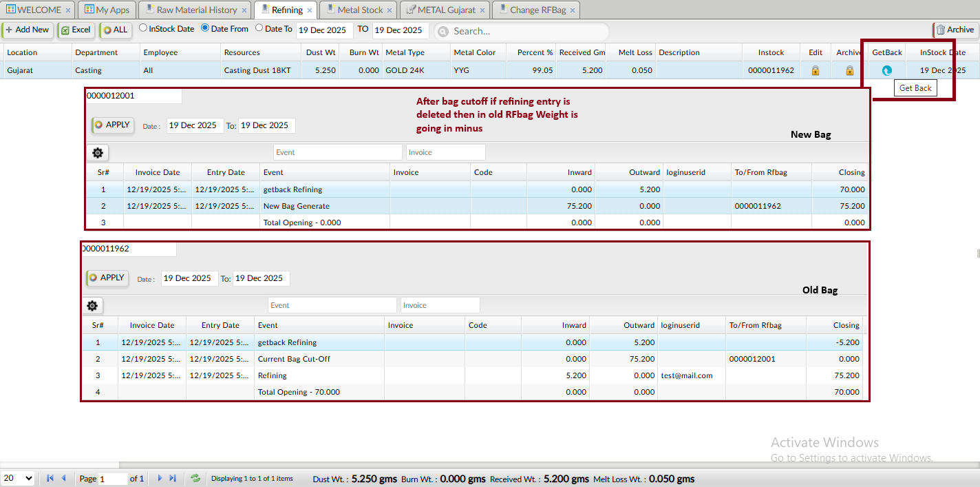Click the lock icon in the Edit column
Image resolution: width=980 pixels, height=487 pixels.
(x=816, y=70)
